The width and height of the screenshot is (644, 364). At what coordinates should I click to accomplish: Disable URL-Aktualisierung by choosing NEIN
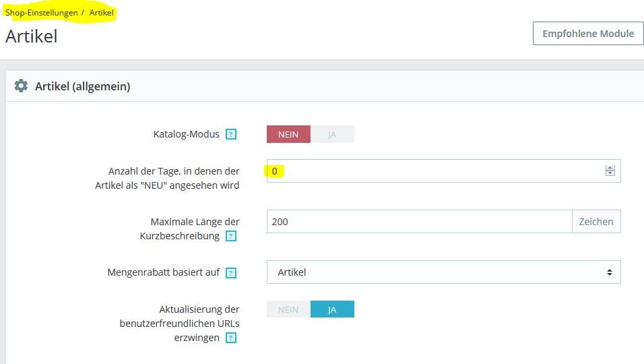[x=288, y=309]
